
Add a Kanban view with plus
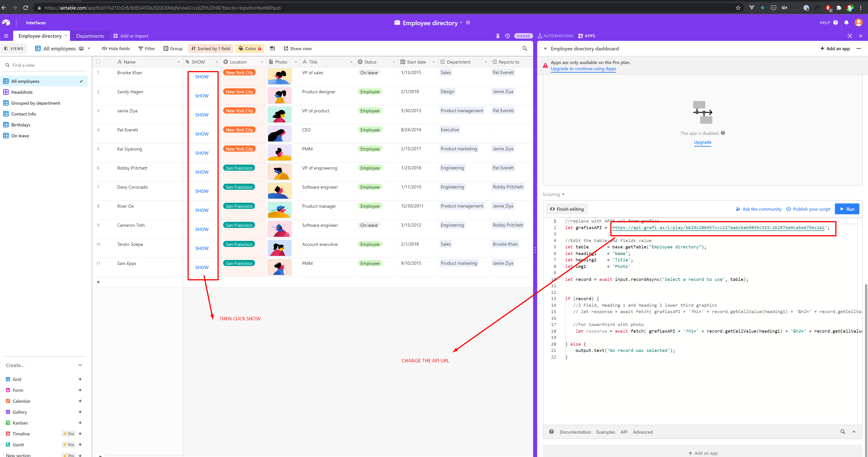80,423
